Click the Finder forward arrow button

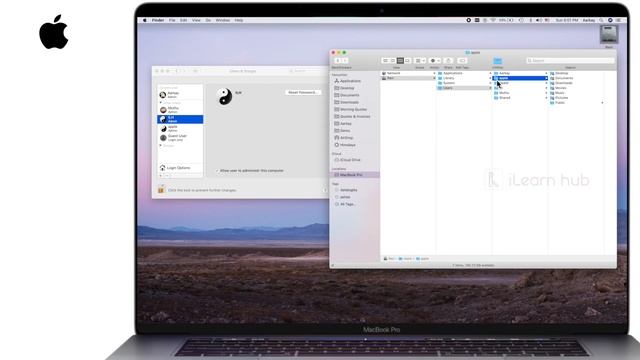pyautogui.click(x=345, y=60)
